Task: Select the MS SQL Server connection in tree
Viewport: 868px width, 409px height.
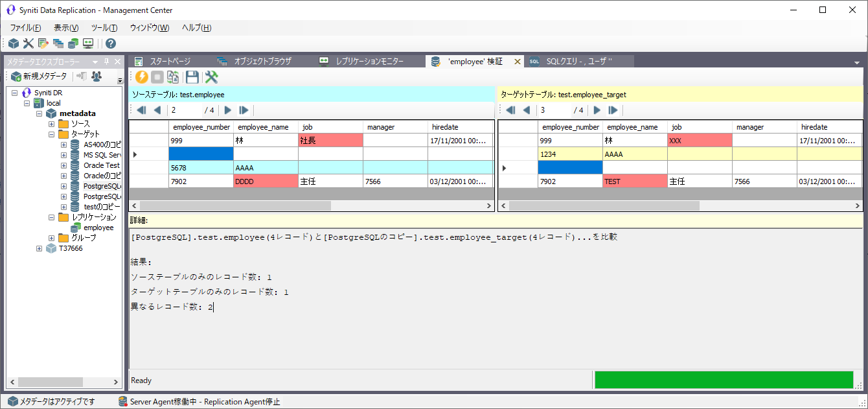Action: point(102,155)
